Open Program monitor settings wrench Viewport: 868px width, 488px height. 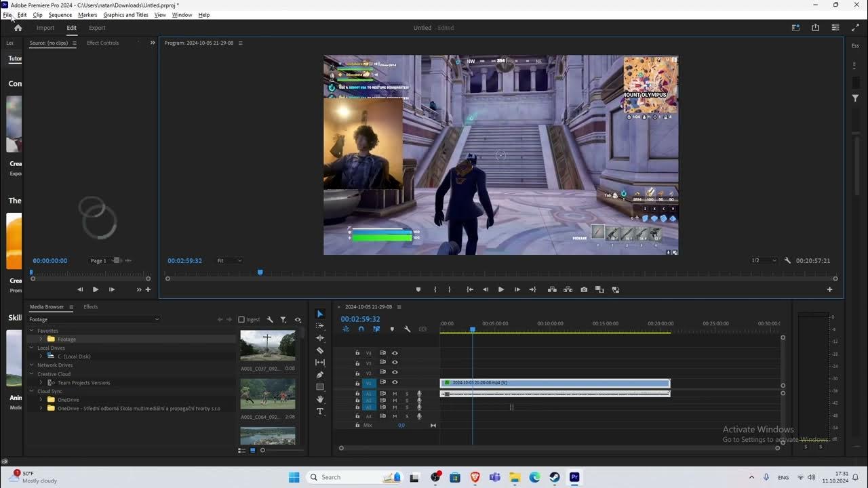pyautogui.click(x=787, y=260)
